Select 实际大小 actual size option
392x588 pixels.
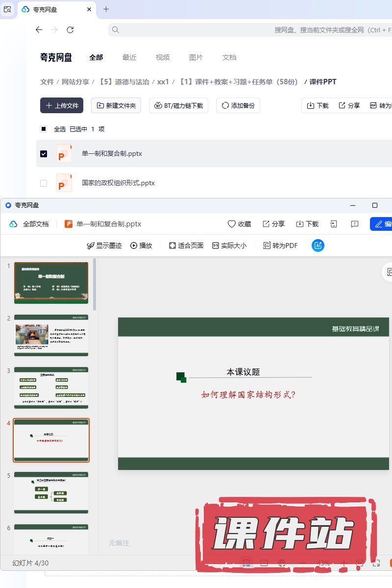coord(229,245)
